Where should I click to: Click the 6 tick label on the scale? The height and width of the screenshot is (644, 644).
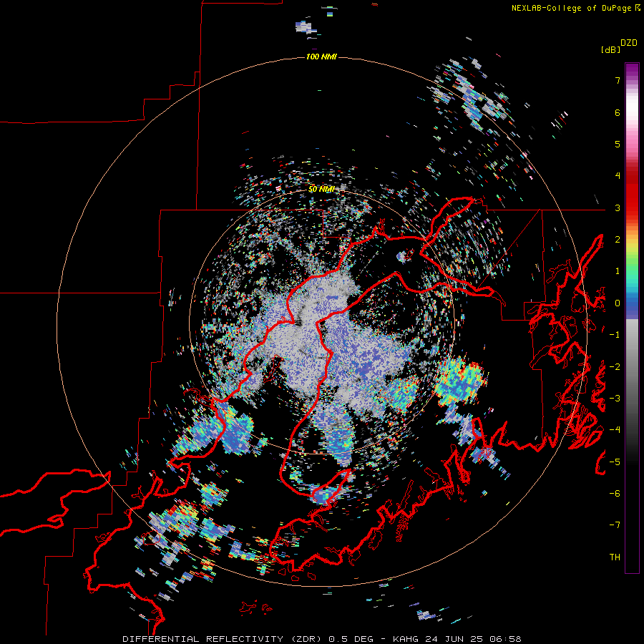pyautogui.click(x=618, y=112)
